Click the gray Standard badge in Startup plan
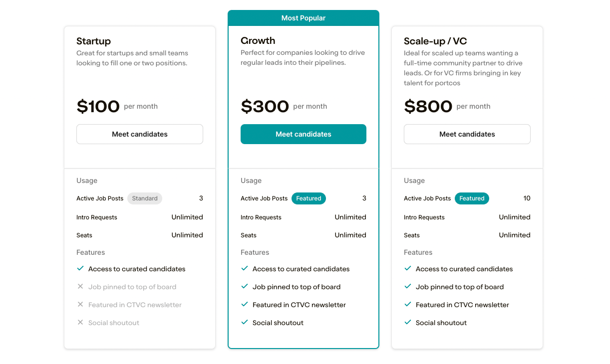Screen dimensions: 610x364 point(145,198)
